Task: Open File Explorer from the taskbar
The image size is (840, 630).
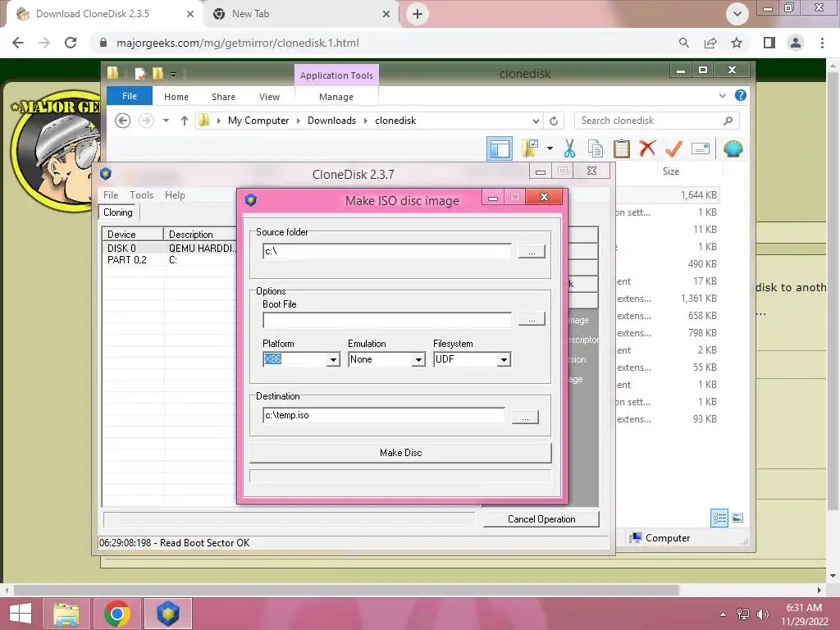Action: (x=66, y=614)
